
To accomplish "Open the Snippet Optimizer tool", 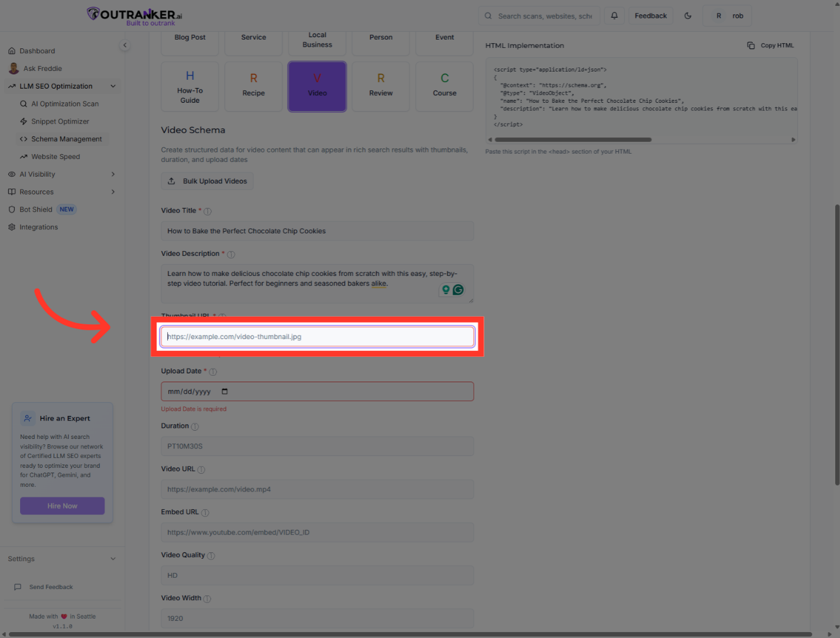I will point(60,121).
